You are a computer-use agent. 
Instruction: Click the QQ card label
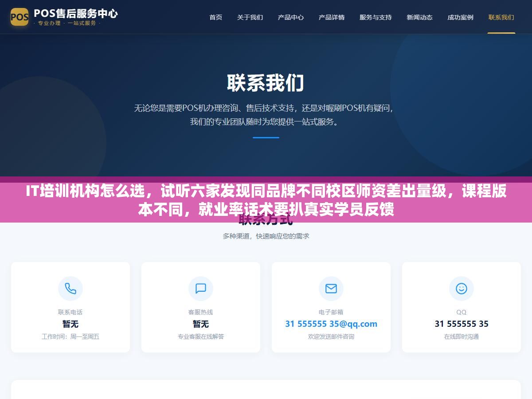point(462,312)
